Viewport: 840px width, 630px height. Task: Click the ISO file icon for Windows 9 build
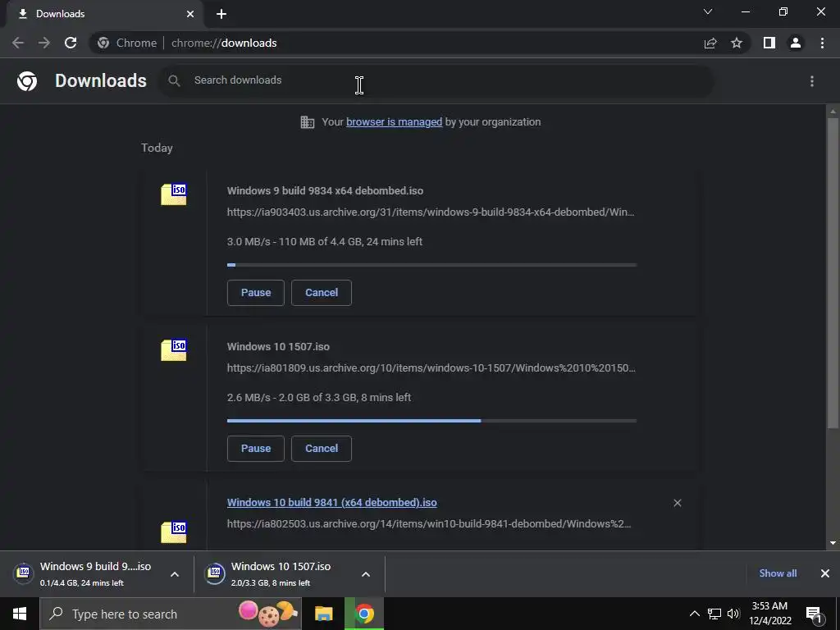(174, 194)
